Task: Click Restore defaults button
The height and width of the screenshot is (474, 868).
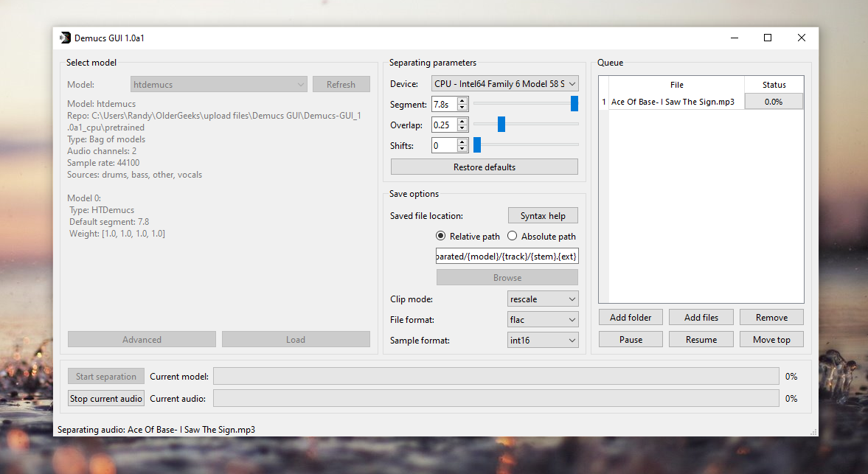Action: click(x=485, y=167)
